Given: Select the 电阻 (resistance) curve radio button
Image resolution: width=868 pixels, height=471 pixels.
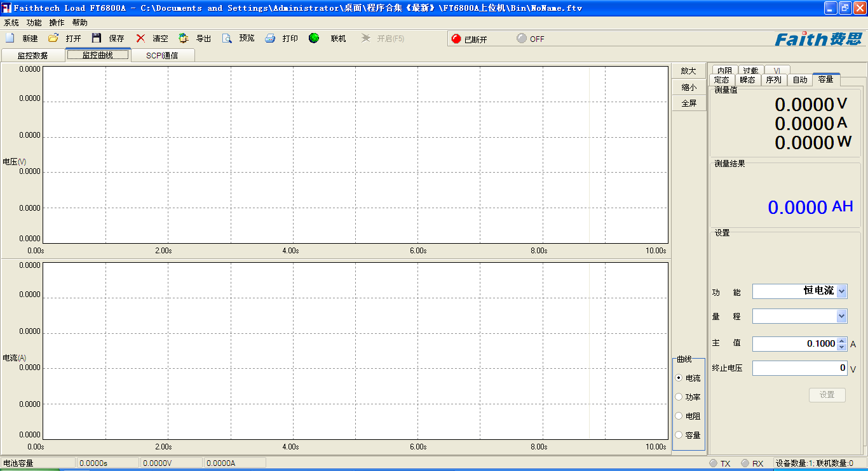Looking at the screenshot, I should 679,416.
